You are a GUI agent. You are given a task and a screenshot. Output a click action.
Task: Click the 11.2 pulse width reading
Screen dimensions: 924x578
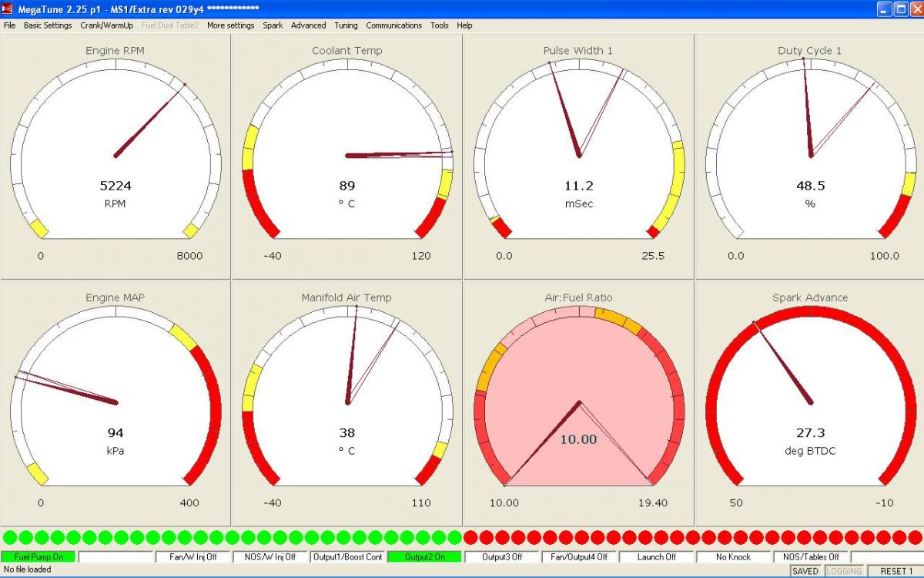(578, 186)
